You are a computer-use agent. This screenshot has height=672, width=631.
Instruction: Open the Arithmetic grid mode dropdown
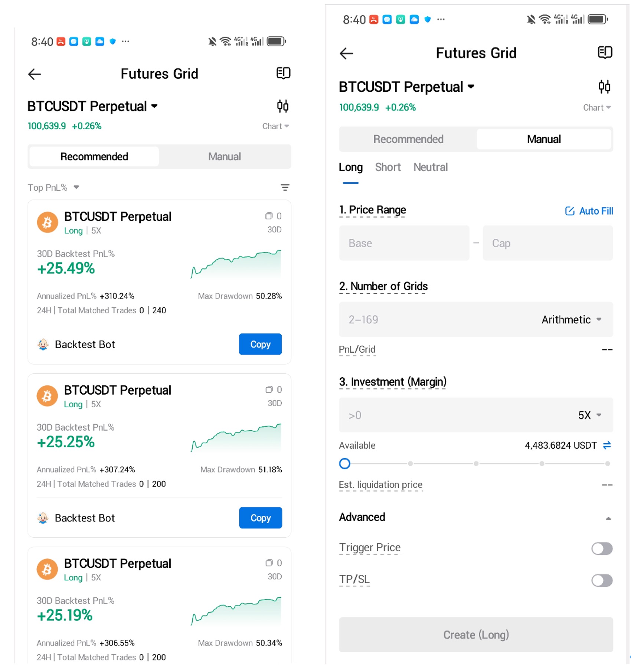click(x=571, y=320)
